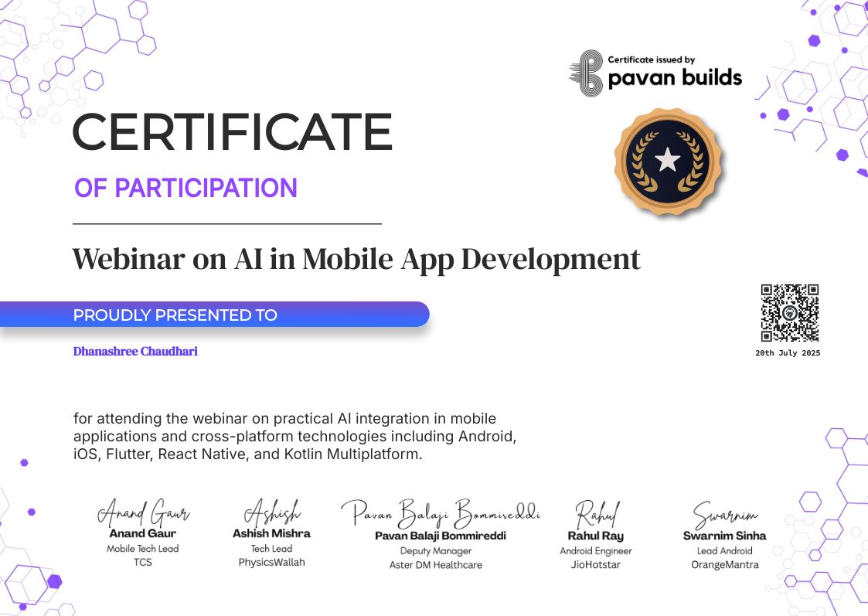Click the 'TCS' company label

(143, 563)
